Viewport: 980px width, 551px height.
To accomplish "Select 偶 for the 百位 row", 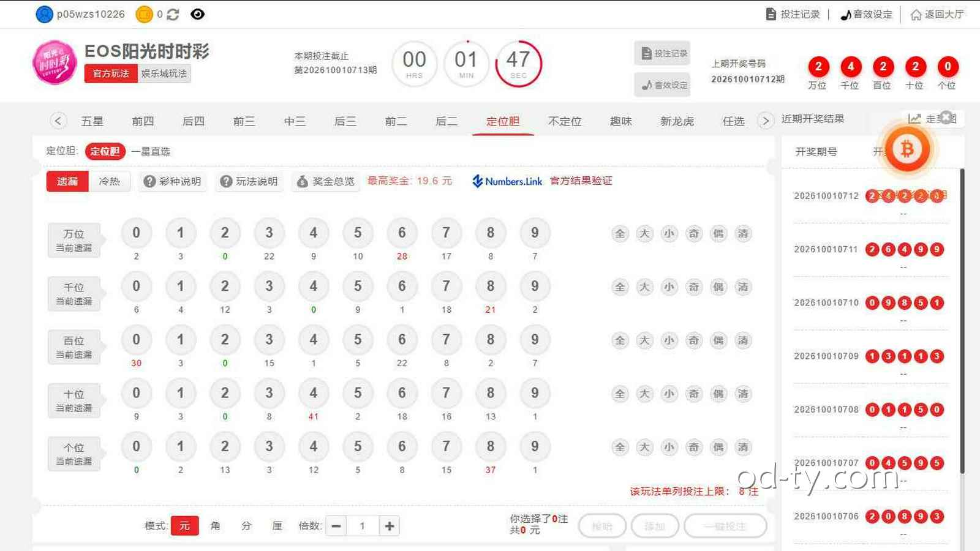I will [x=718, y=340].
